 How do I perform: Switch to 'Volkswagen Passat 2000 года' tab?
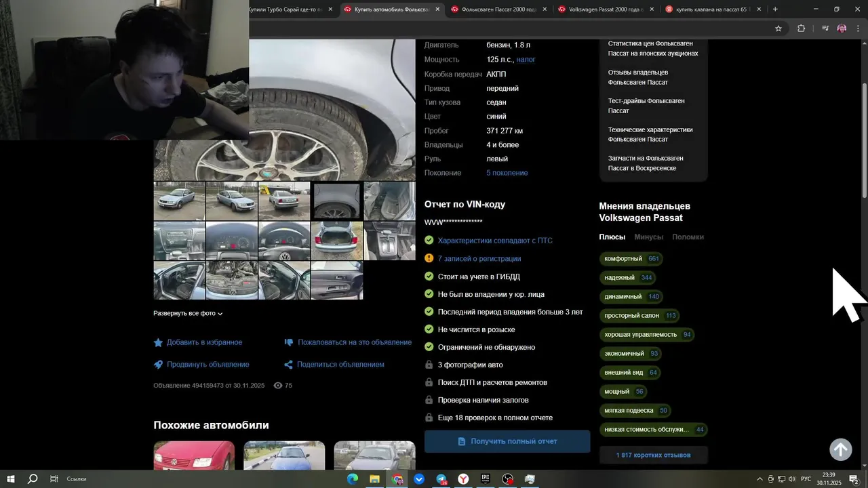pos(606,9)
